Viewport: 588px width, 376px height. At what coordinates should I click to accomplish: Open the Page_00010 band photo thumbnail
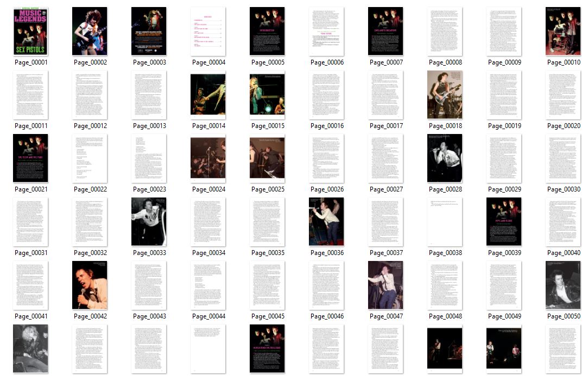pos(563,31)
